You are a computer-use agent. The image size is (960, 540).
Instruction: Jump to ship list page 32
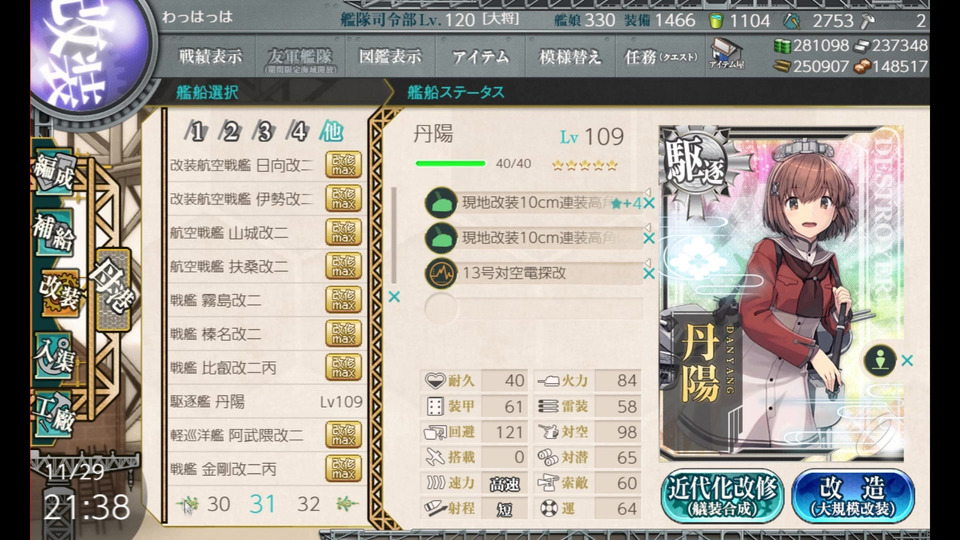[308, 504]
